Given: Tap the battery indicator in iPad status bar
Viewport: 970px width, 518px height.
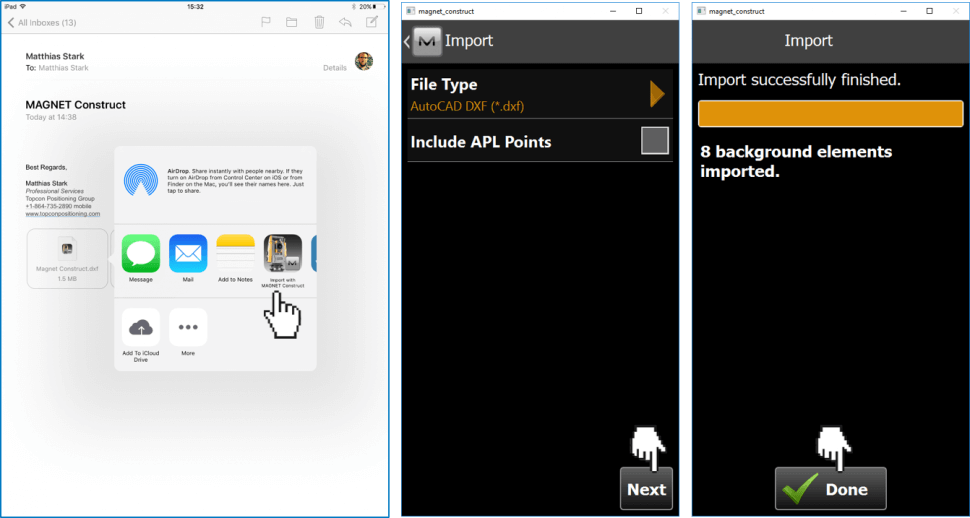Looking at the screenshot, I should tap(379, 6).
